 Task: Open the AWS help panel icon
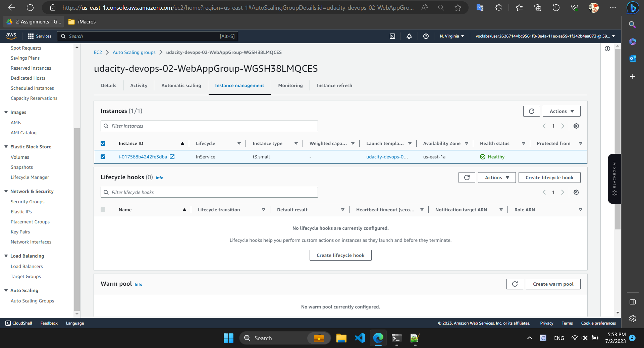coord(426,36)
